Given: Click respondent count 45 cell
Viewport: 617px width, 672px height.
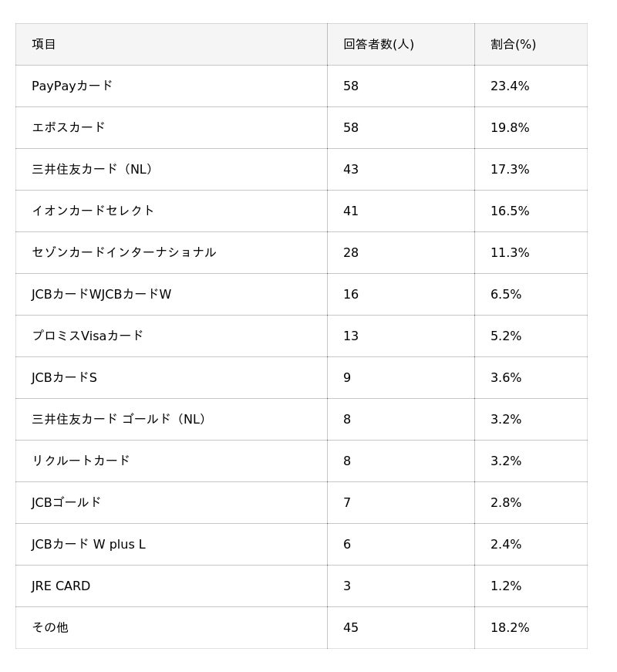Looking at the screenshot, I should [351, 627].
